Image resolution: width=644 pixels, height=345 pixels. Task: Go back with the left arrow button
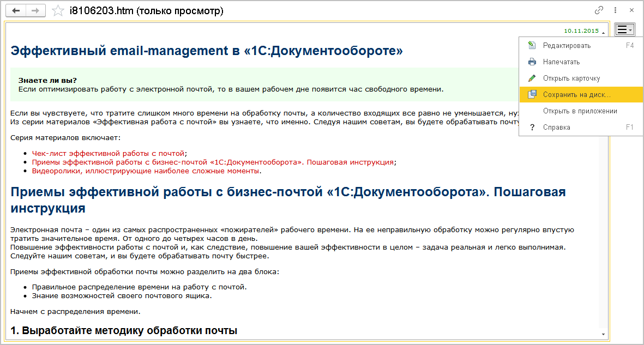pyautogui.click(x=17, y=11)
